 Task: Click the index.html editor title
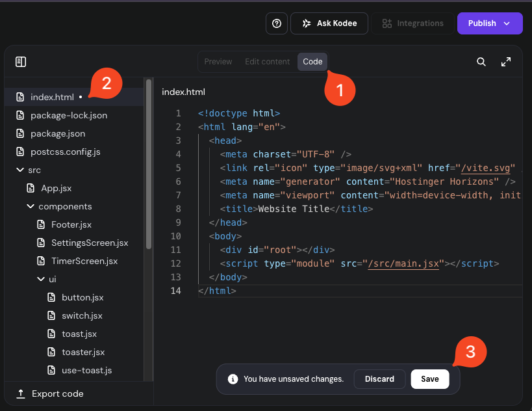pos(184,92)
